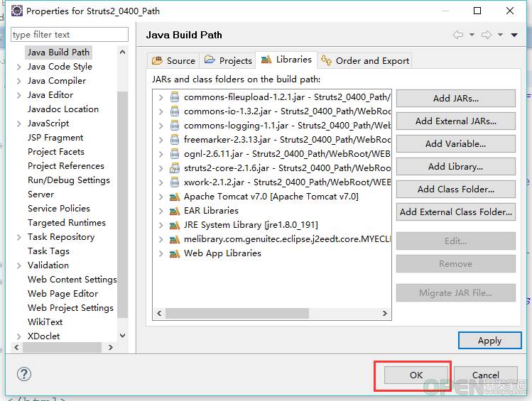This screenshot has height=401, width=532.
Task: Select Web Content Settings in tree
Action: pos(72,280)
